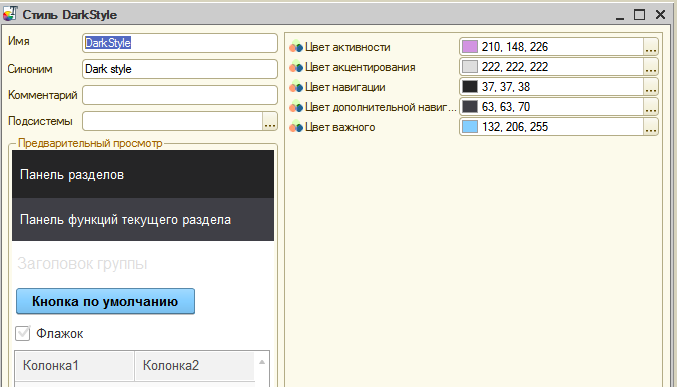This screenshot has width=677, height=387.
Task: Click the Цвет важного property label
Action: (340, 127)
